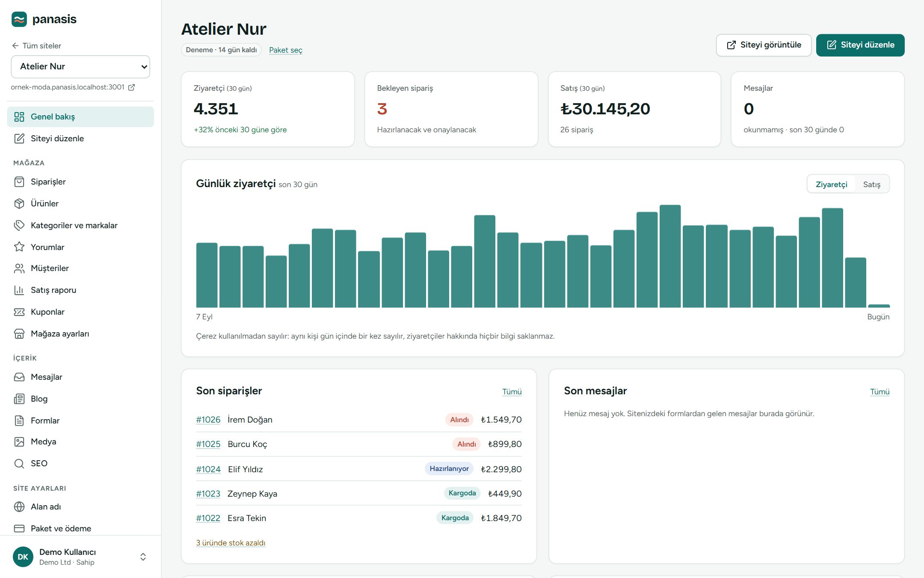Go back to Tüm siteler
Viewport: 924px width, 578px height.
[x=36, y=45]
